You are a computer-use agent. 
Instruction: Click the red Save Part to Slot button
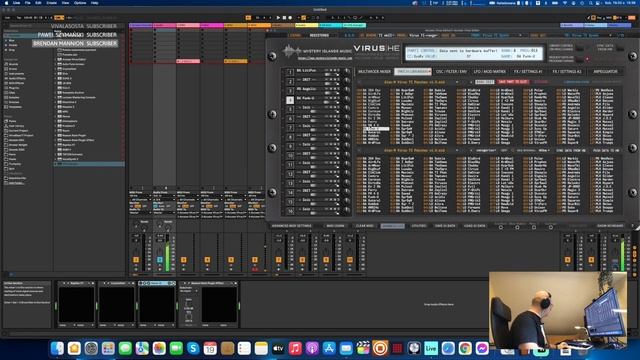click(x=513, y=82)
